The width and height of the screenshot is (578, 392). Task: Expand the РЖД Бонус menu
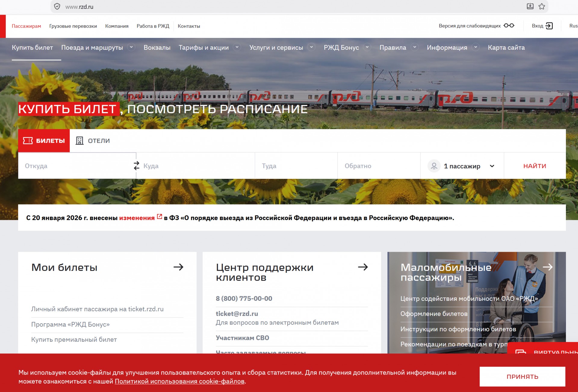pyautogui.click(x=367, y=47)
